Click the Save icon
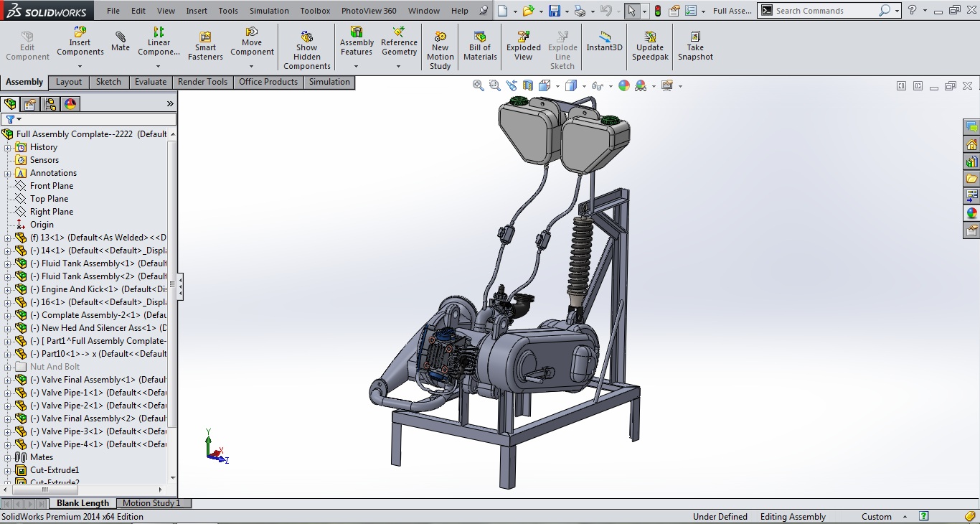 [x=554, y=11]
